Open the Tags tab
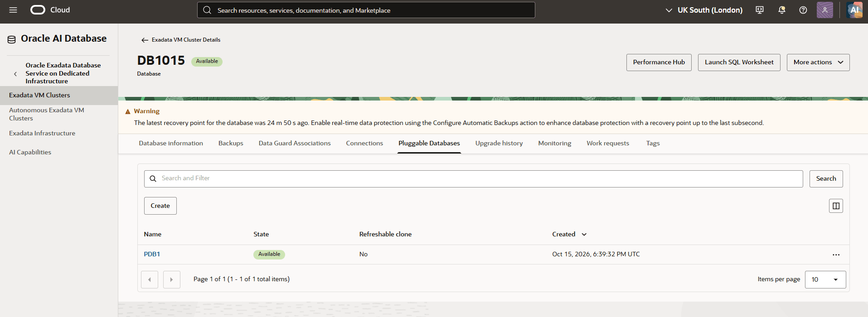Image resolution: width=868 pixels, height=317 pixels. coord(653,143)
